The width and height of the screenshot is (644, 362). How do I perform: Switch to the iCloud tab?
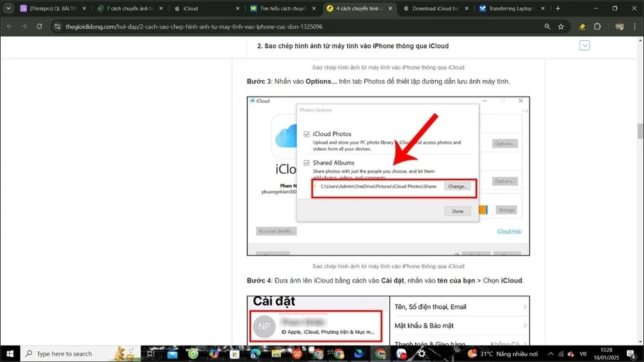pyautogui.click(x=202, y=8)
